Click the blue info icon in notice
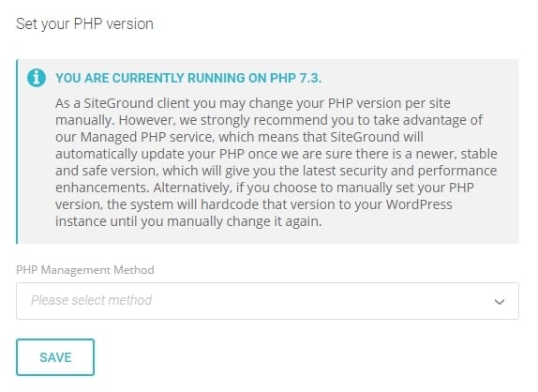538x392 pixels. 37,78
